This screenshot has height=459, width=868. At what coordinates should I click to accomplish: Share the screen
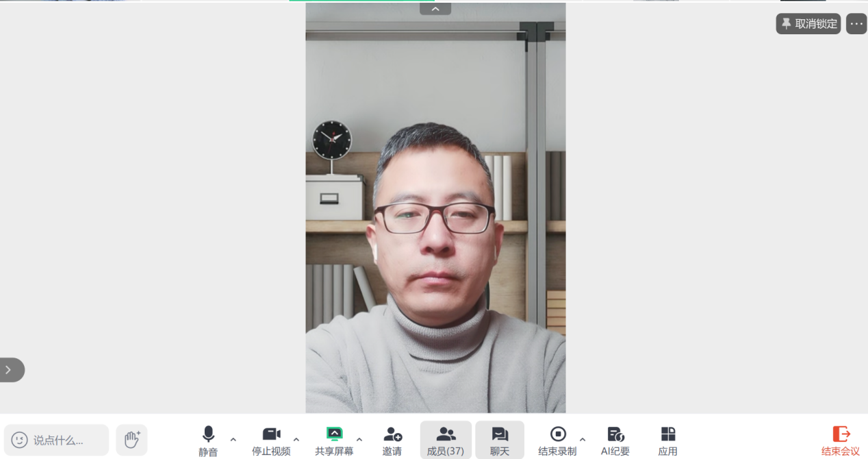[x=335, y=438]
